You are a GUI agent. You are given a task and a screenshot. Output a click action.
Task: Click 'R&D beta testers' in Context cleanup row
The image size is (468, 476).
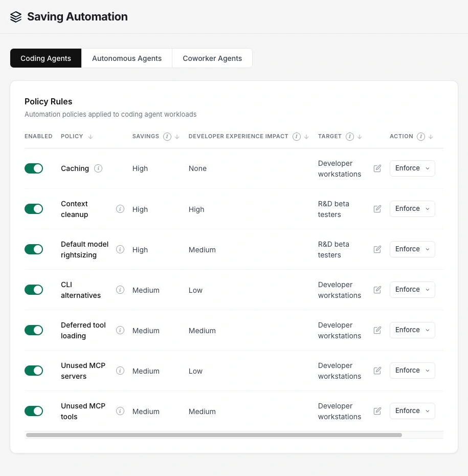point(333,209)
